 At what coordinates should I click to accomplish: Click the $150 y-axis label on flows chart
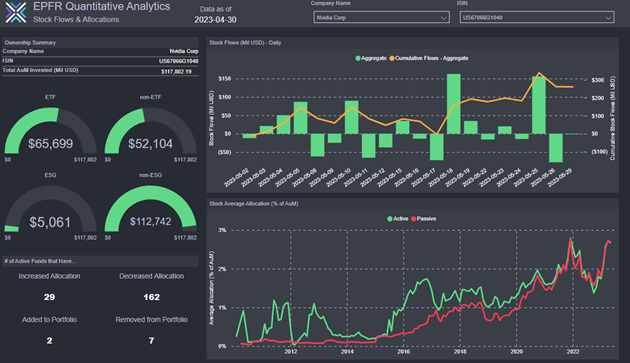(x=225, y=79)
